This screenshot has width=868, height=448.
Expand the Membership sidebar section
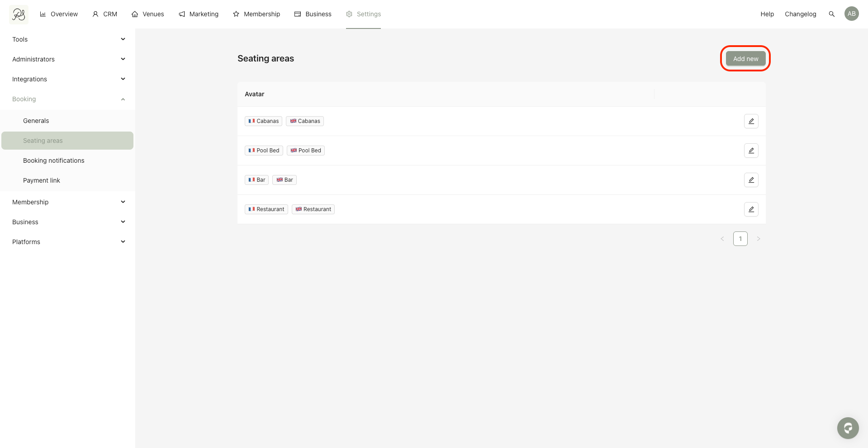click(68, 202)
